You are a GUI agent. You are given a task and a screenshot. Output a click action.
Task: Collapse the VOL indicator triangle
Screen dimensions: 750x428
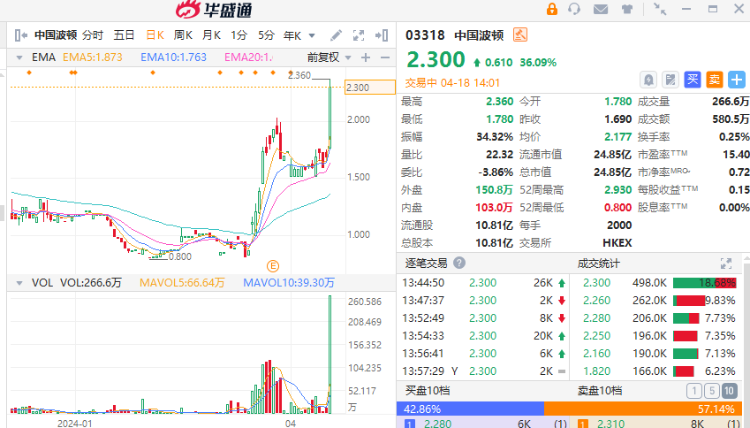(19, 283)
